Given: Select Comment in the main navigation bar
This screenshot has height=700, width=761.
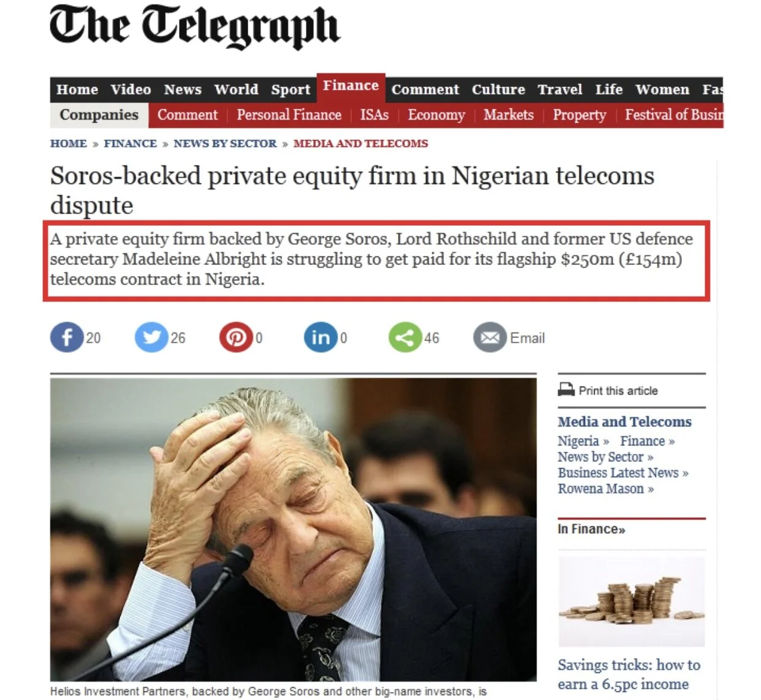Looking at the screenshot, I should [425, 90].
